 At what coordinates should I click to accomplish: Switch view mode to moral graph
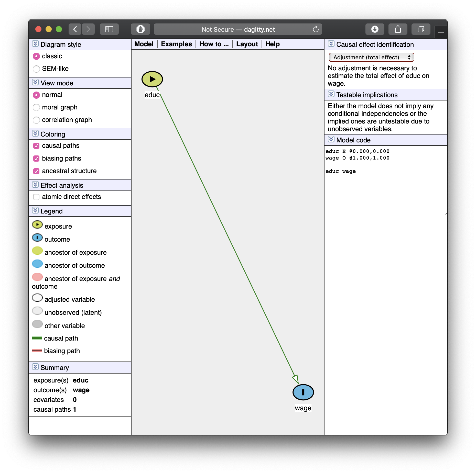tap(36, 107)
